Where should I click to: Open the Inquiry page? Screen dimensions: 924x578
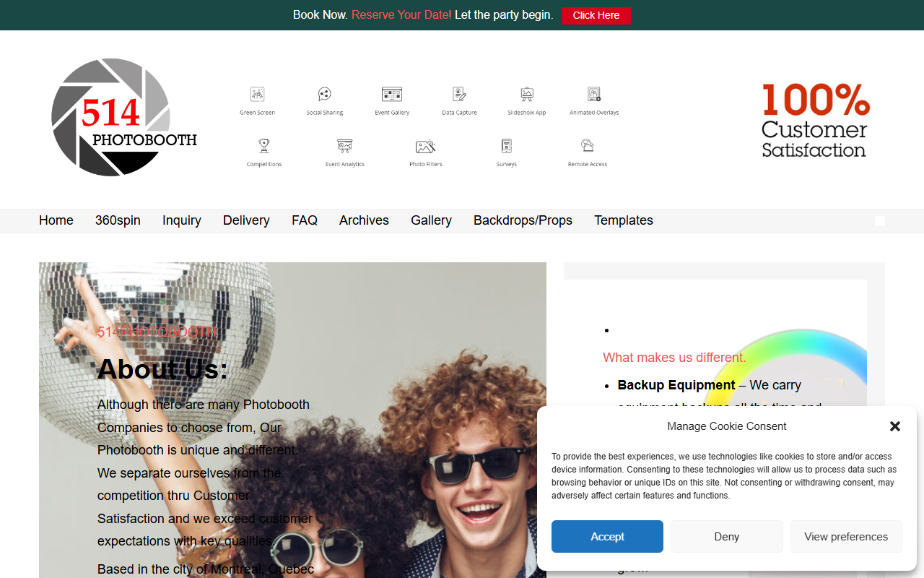tap(182, 220)
